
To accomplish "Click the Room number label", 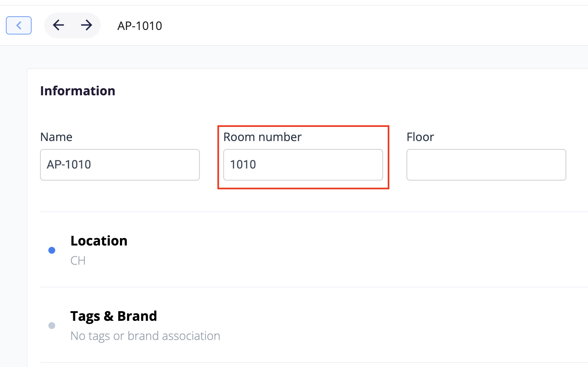I will [x=262, y=137].
